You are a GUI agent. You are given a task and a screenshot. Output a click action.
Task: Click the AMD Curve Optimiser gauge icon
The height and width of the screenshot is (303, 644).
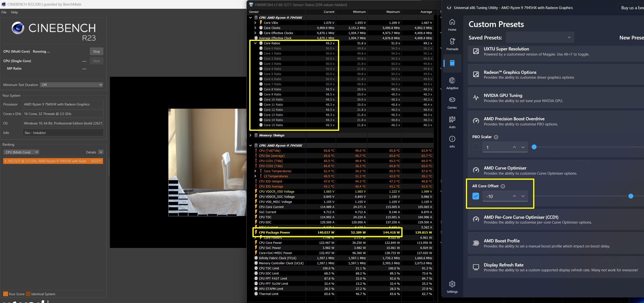pos(476,170)
